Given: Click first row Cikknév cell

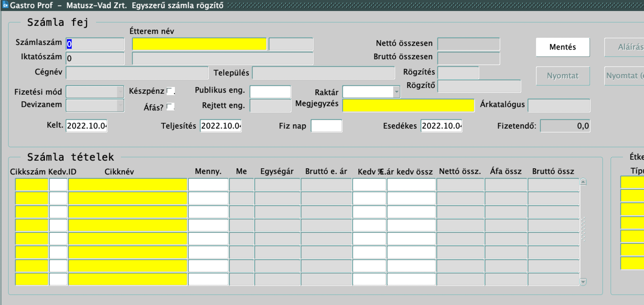Looking at the screenshot, I should coord(128,185).
